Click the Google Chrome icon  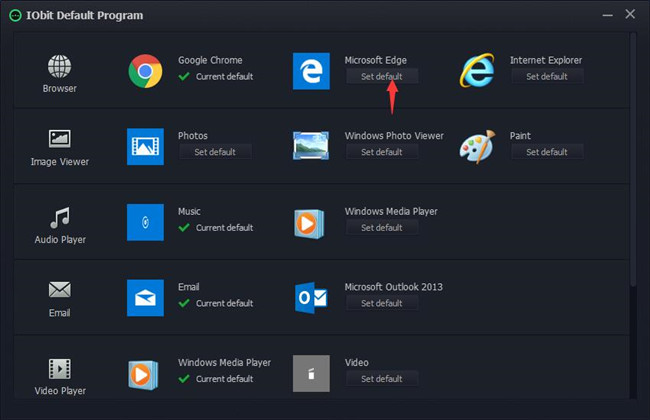click(145, 71)
